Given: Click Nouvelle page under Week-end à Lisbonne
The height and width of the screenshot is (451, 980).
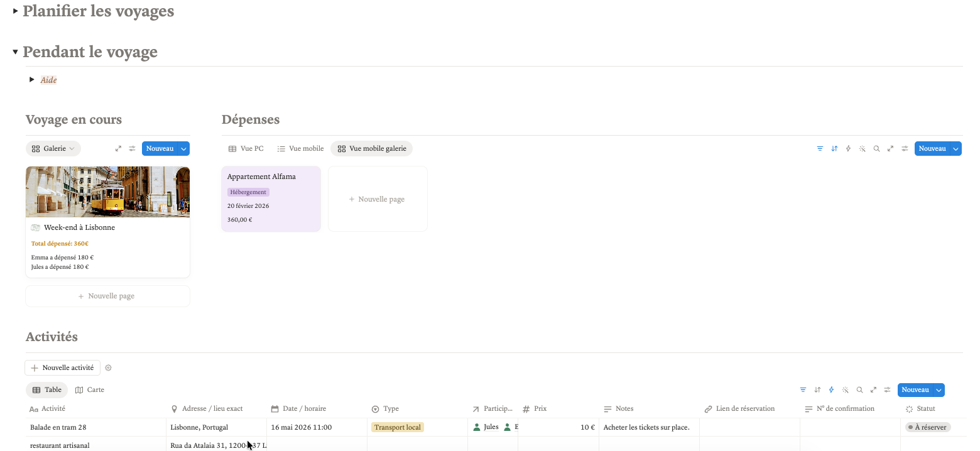Looking at the screenshot, I should tap(107, 296).
